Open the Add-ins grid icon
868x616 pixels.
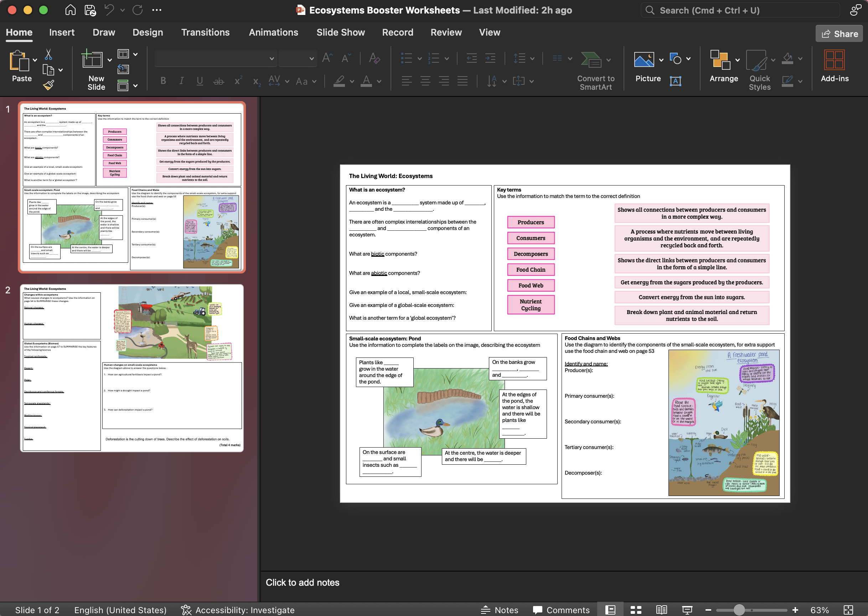tap(834, 60)
